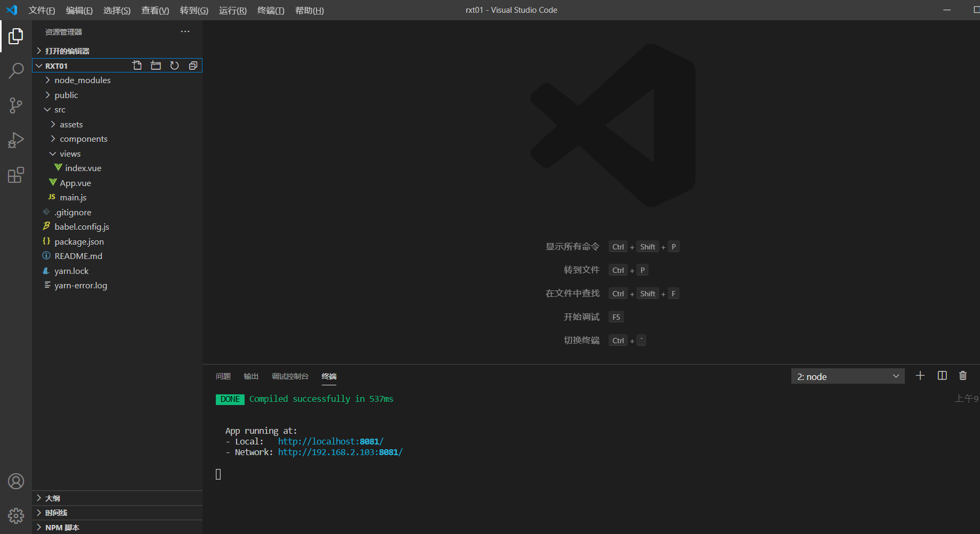The width and height of the screenshot is (980, 534).
Task: Open the 192.168.2.103:8081 network link
Action: [340, 452]
